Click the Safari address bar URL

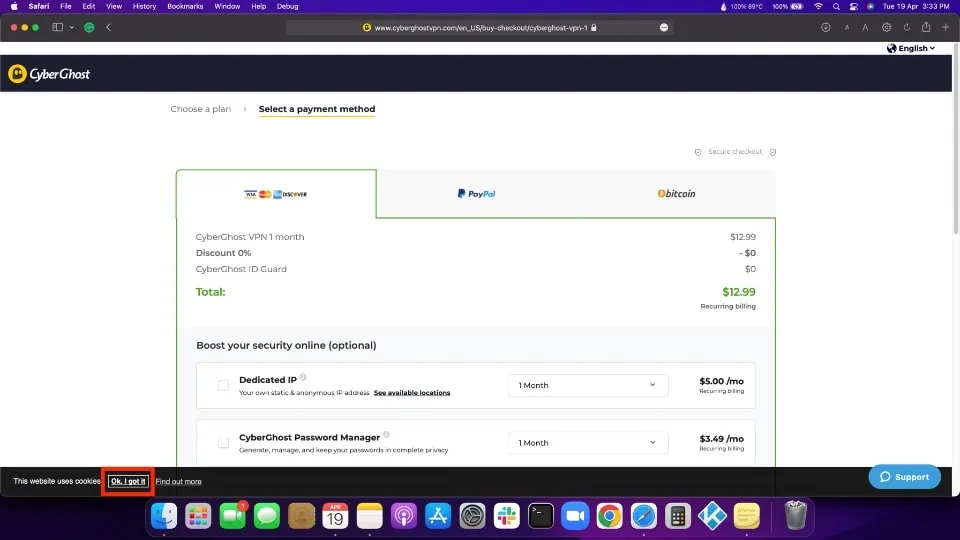point(481,28)
